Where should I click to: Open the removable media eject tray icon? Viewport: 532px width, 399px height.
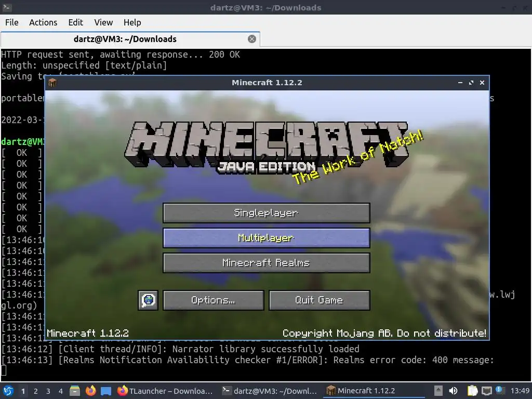tap(438, 391)
